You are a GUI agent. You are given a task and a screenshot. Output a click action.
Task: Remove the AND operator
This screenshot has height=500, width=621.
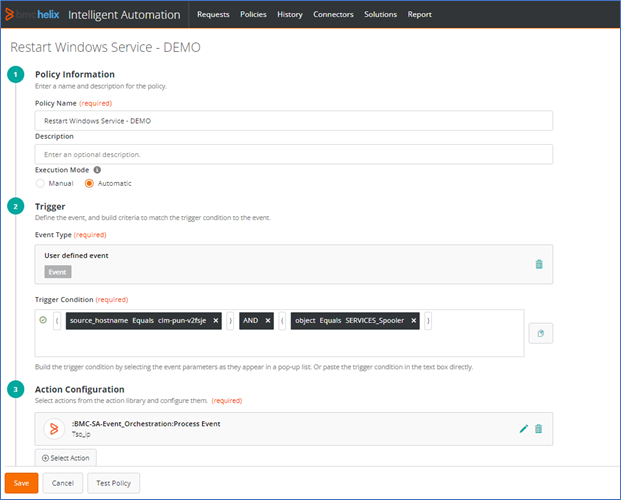267,321
